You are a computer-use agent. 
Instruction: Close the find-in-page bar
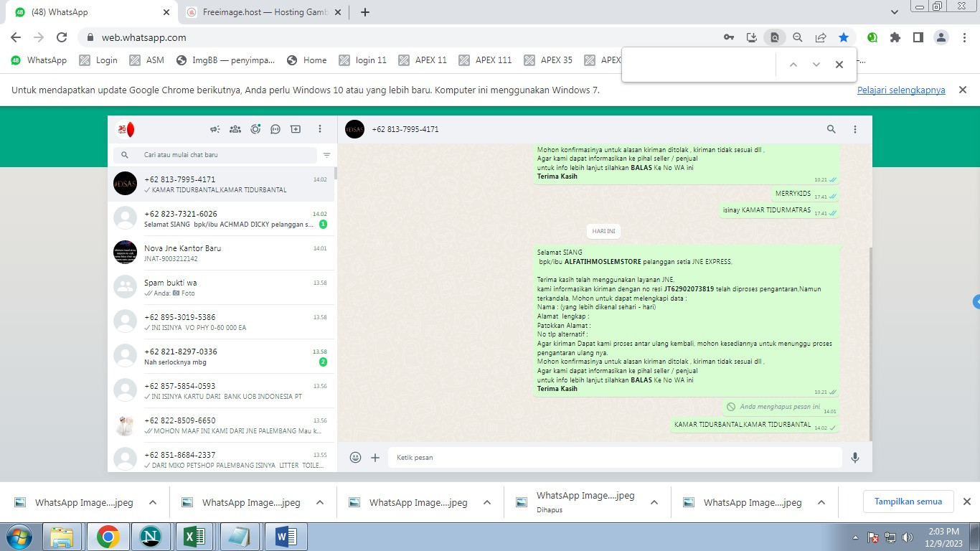coord(839,65)
